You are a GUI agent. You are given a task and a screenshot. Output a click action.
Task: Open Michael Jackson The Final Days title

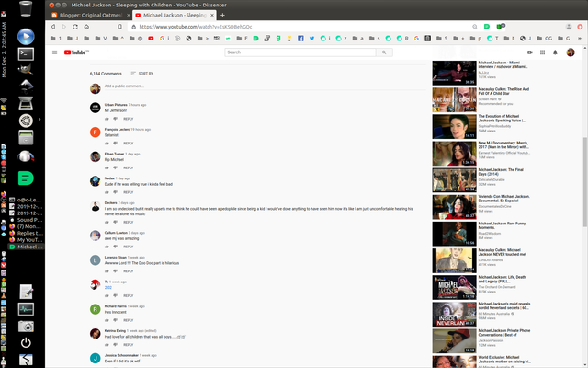pos(501,172)
